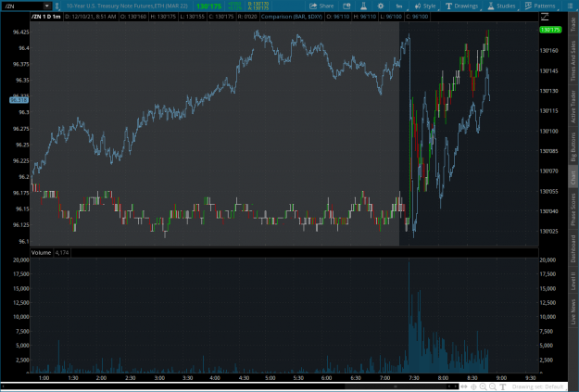Click the /ZN 1 D 1m chart label
579x392 pixels.
pos(46,17)
